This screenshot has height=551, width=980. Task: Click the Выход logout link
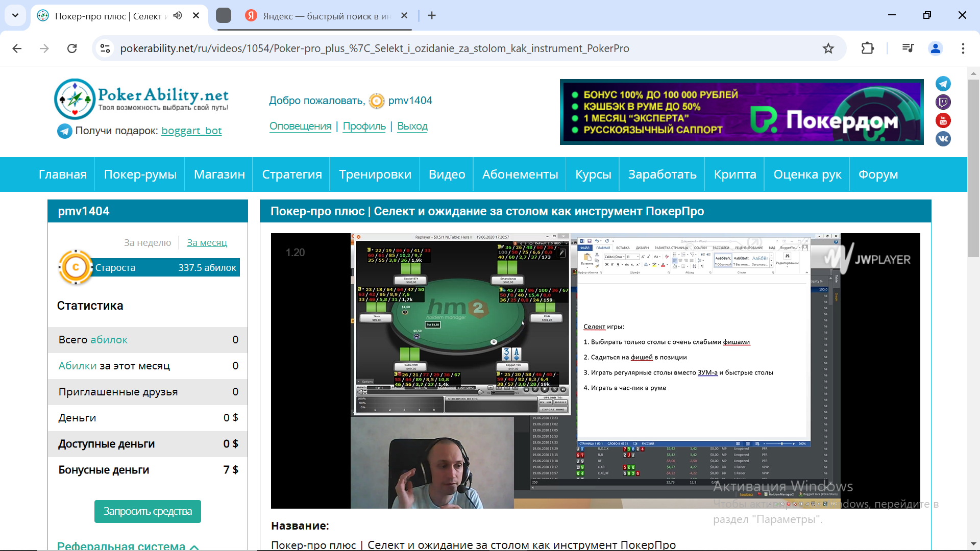[412, 126]
